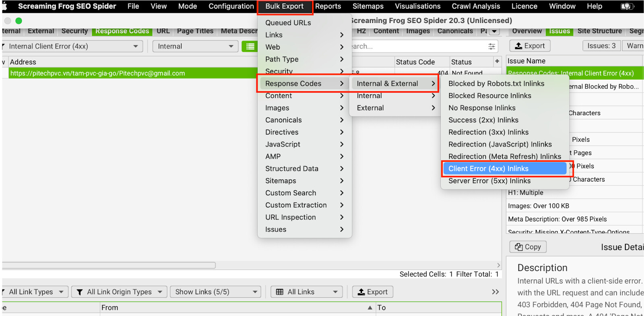Open the Internal Client Error (4xx) filter dropdown
644x316 pixels.
72,46
